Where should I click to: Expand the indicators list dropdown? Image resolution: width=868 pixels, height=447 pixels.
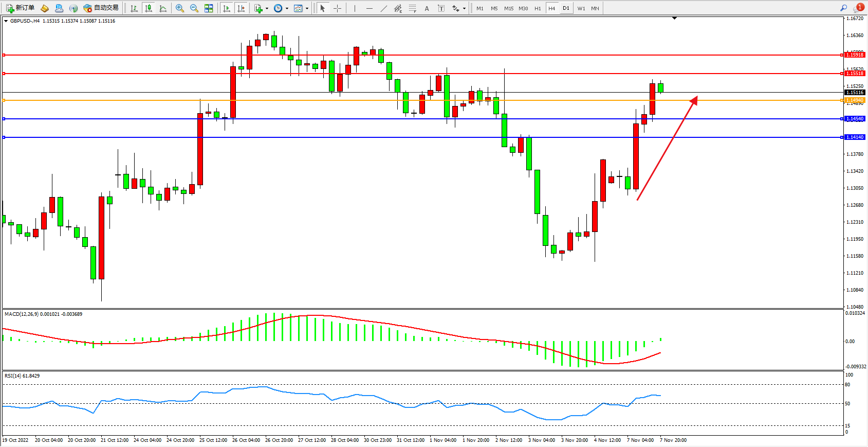[x=267, y=8]
